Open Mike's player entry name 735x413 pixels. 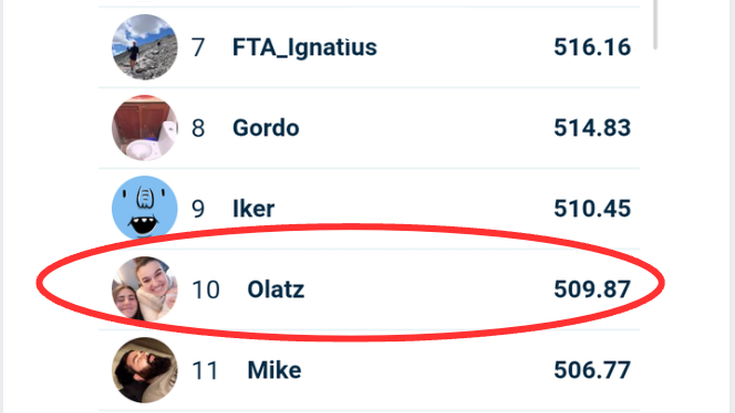[274, 371]
